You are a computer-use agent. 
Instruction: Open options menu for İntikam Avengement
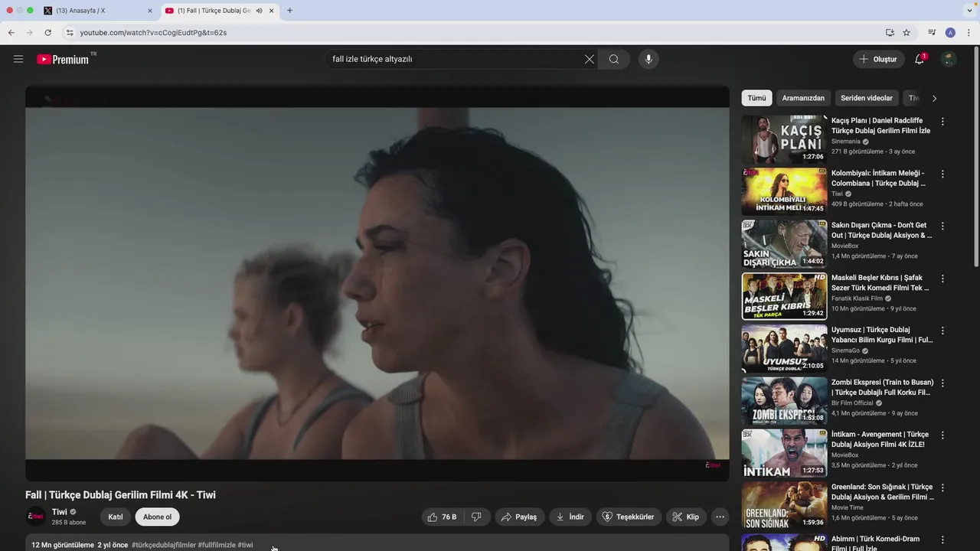942,435
